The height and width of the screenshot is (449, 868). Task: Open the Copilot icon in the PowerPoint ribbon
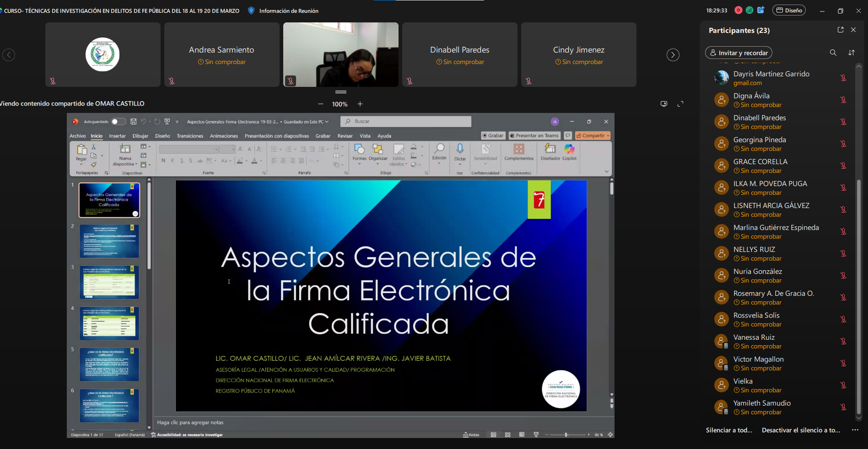tap(569, 150)
